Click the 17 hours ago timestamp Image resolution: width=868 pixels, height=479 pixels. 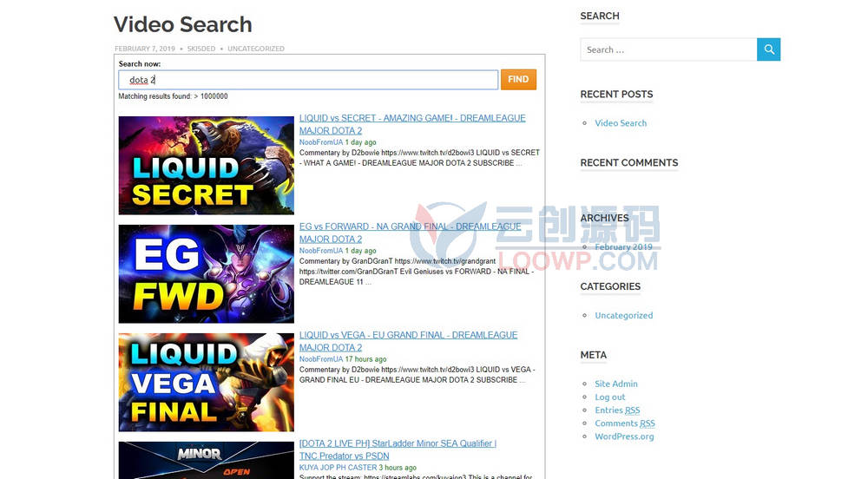[x=366, y=359]
